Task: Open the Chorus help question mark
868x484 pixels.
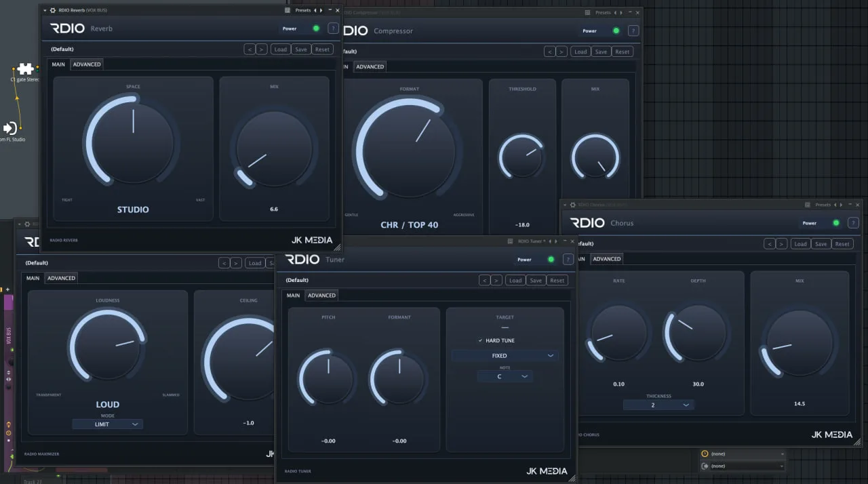Action: tap(853, 222)
